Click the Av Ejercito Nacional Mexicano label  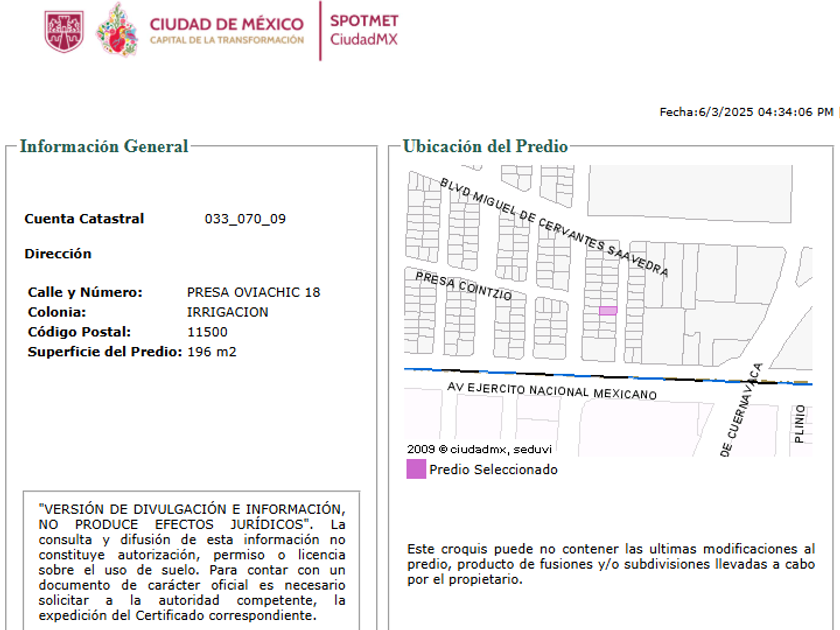(552, 391)
